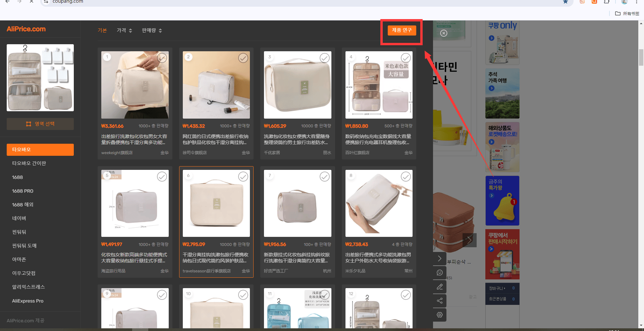Click the 영역 선택 crop button
Image resolution: width=644 pixels, height=331 pixels.
tap(40, 124)
